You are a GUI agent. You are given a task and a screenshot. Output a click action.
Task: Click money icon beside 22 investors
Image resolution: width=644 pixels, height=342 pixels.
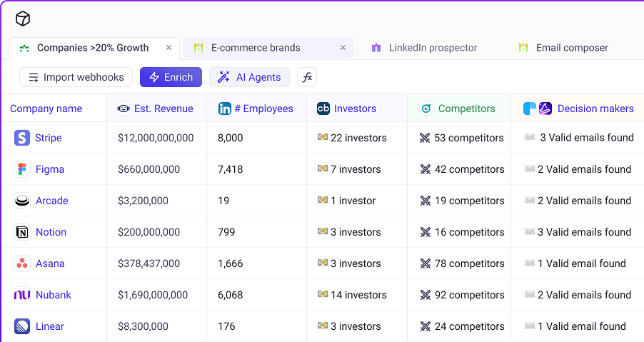[323, 137]
